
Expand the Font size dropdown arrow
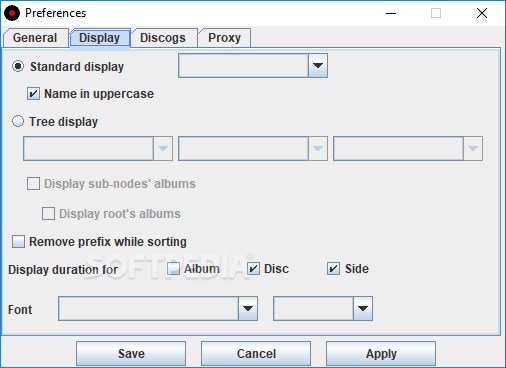pyautogui.click(x=363, y=308)
